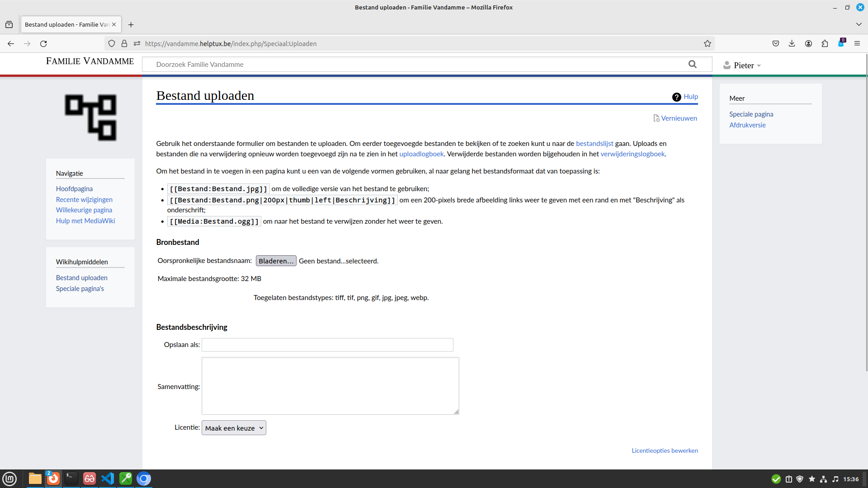Bookmark this page with the star icon
Viewport: 868px width, 488px height.
(708, 43)
